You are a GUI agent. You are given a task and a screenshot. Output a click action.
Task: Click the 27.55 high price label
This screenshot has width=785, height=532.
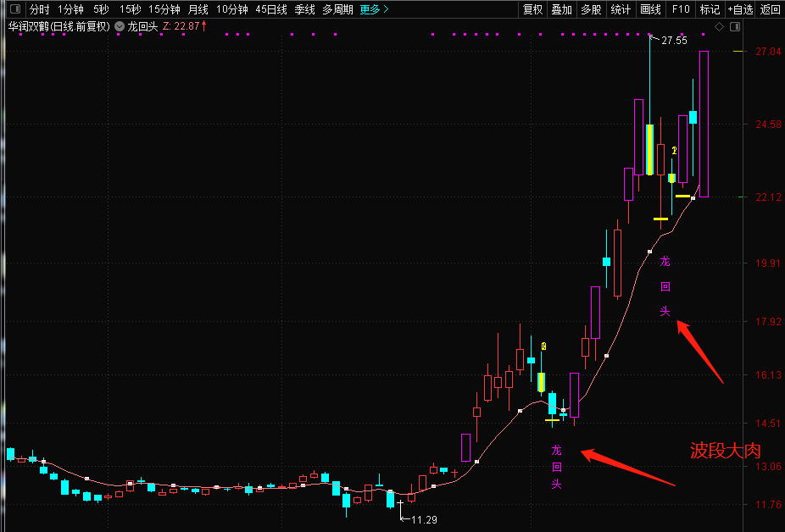pos(674,41)
